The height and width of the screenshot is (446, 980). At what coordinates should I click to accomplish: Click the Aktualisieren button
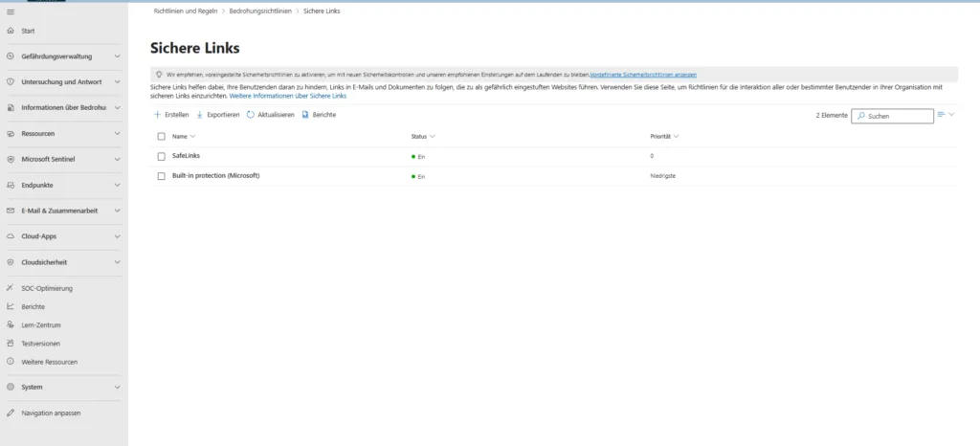(270, 115)
